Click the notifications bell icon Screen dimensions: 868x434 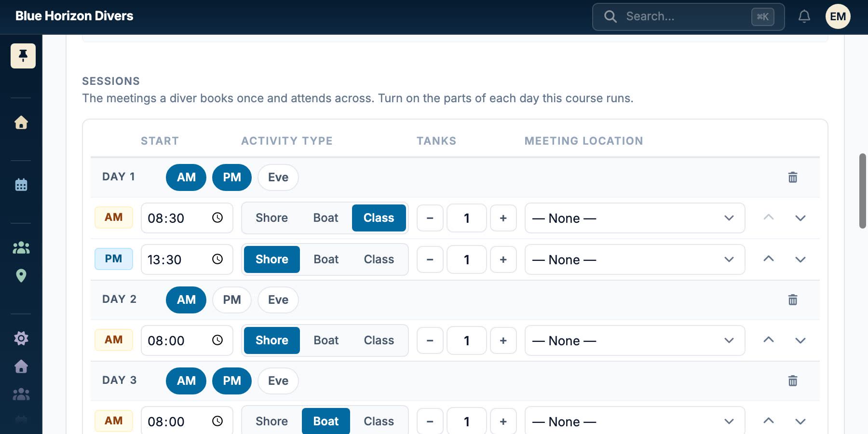[x=804, y=16]
